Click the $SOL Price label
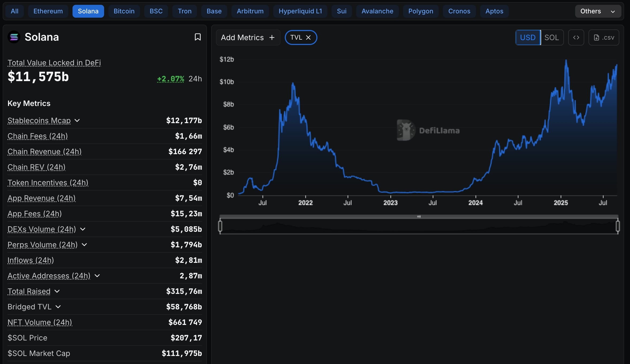The image size is (630, 364). pos(27,338)
